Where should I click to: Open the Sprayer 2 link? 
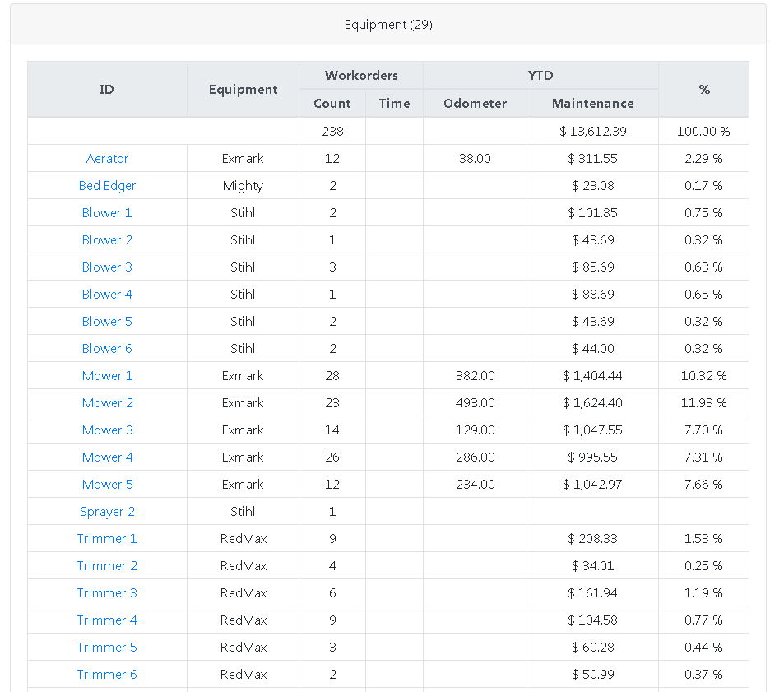click(107, 512)
